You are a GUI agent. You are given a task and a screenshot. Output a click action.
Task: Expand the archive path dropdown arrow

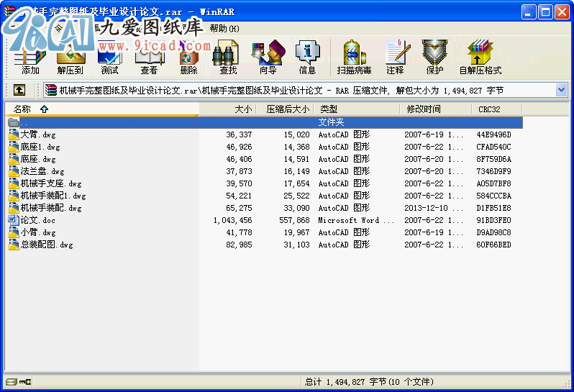coord(562,90)
